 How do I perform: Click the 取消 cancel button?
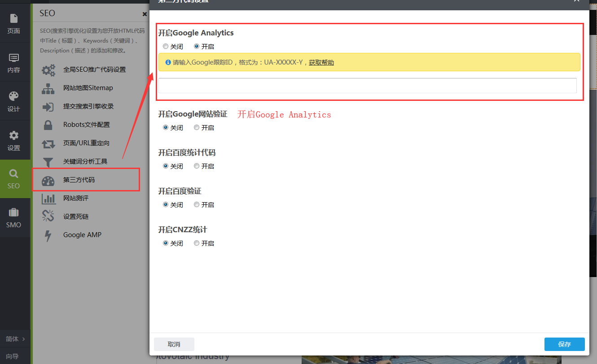coord(174,344)
